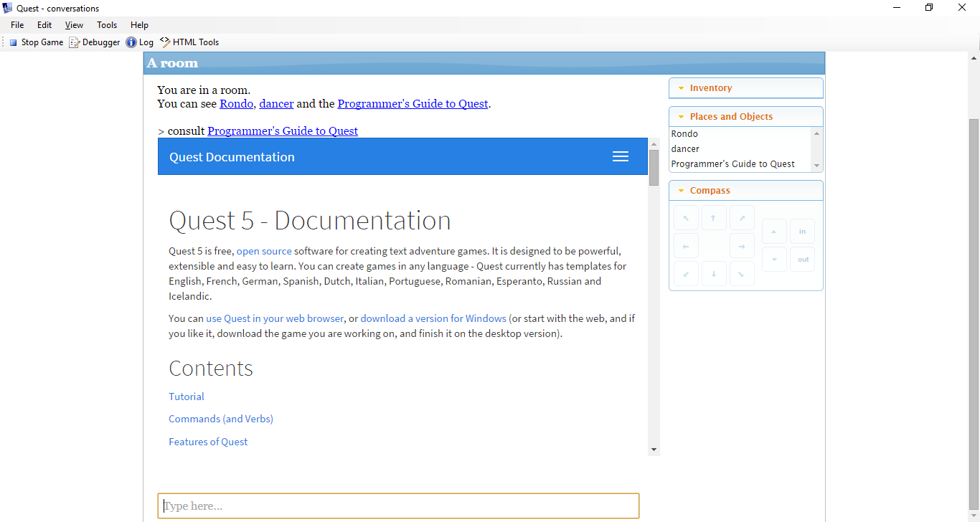Viewport: 980px width, 522px height.
Task: Select Rondo in Places and Objects list
Action: click(x=740, y=134)
